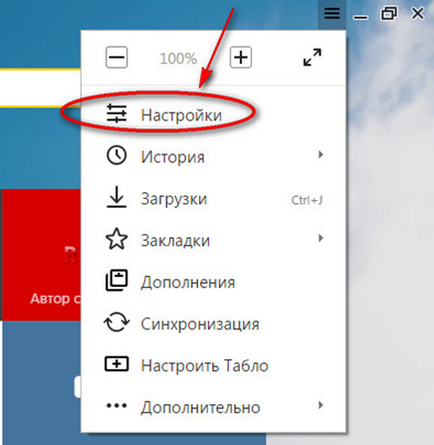Click the Настройки sliders icon
This screenshot has height=445, width=434.
click(x=116, y=114)
